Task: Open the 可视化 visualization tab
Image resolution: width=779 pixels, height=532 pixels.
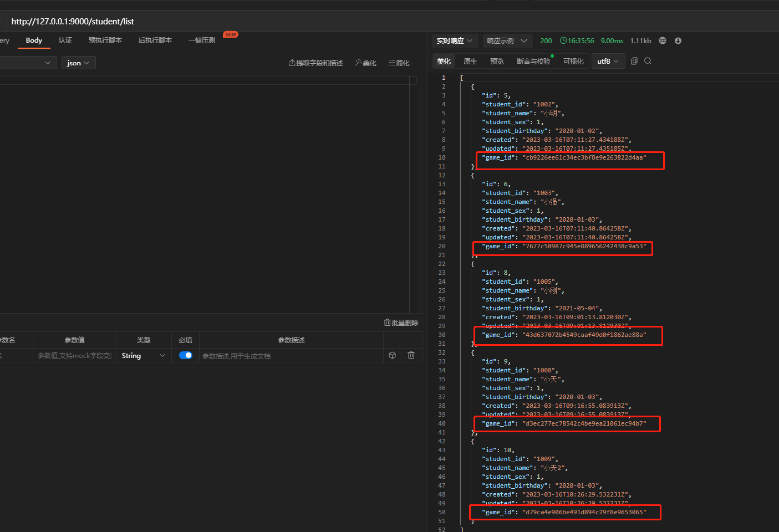Action: pos(573,61)
